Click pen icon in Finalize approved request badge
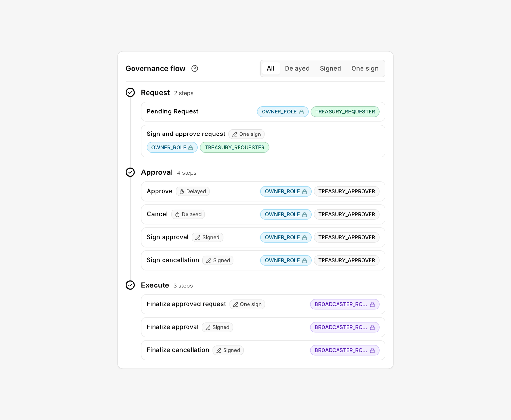Image resolution: width=511 pixels, height=420 pixels. (x=235, y=305)
